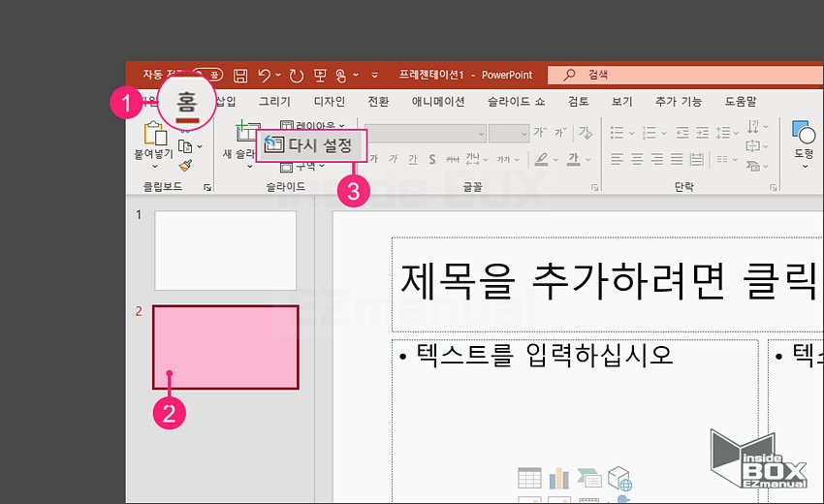Open the 홈 ribbon tab
The height and width of the screenshot is (504, 824).
(x=187, y=102)
